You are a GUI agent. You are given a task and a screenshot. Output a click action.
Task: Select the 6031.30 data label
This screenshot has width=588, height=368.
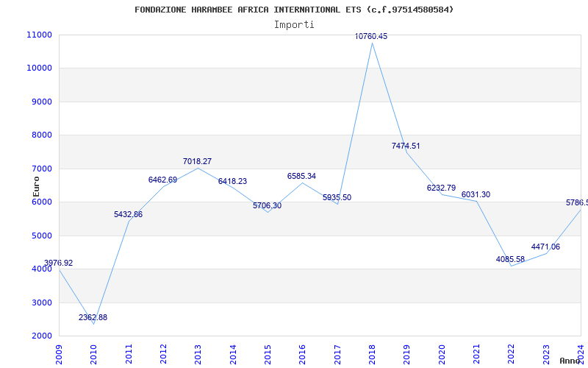476,194
